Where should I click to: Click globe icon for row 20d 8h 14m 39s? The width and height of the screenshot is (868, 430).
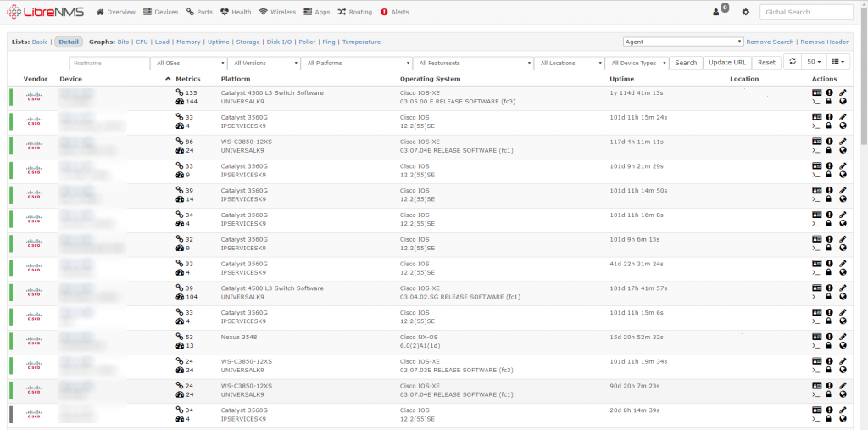point(843,418)
